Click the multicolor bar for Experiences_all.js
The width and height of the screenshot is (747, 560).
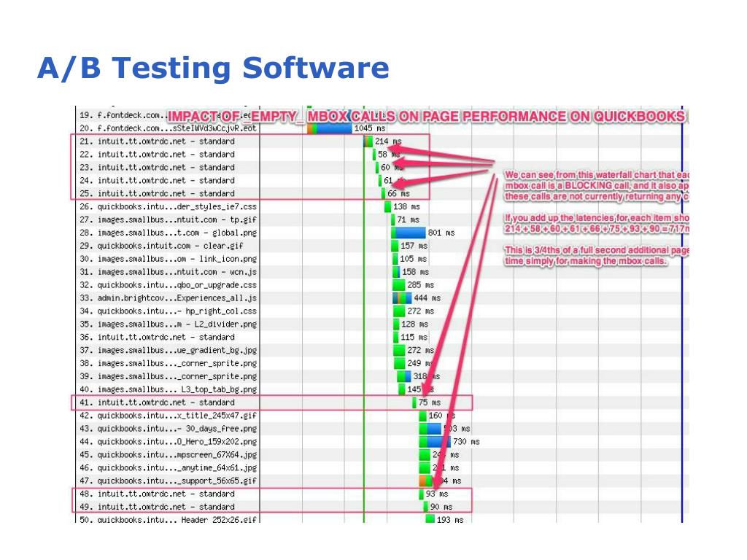(403, 298)
